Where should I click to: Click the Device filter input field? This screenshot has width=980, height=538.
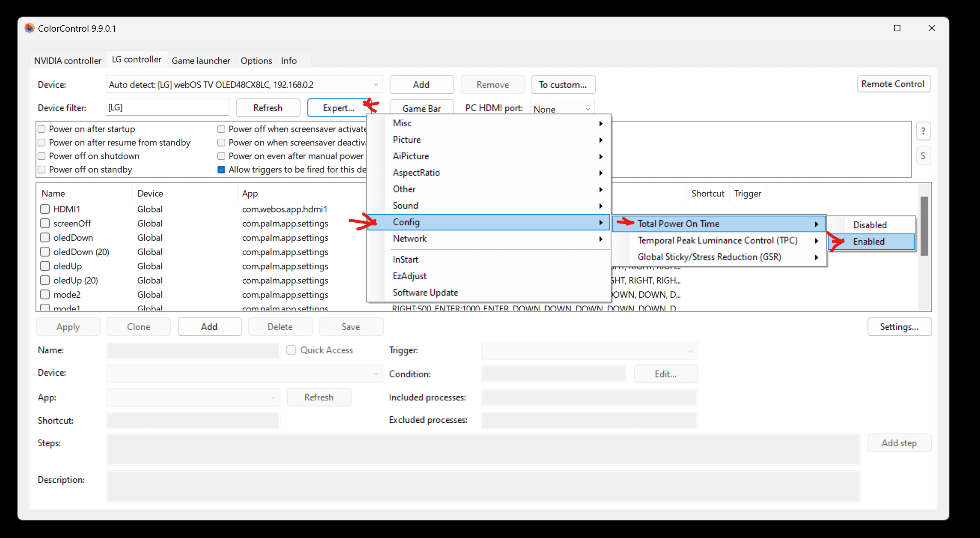click(x=167, y=107)
